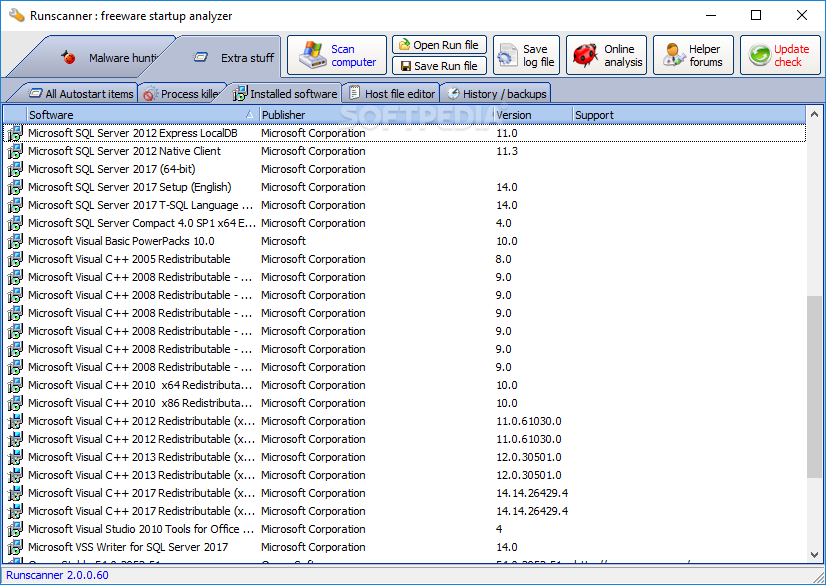Click the Save Run file floppy icon
The height and width of the screenshot is (585, 826).
point(406,66)
